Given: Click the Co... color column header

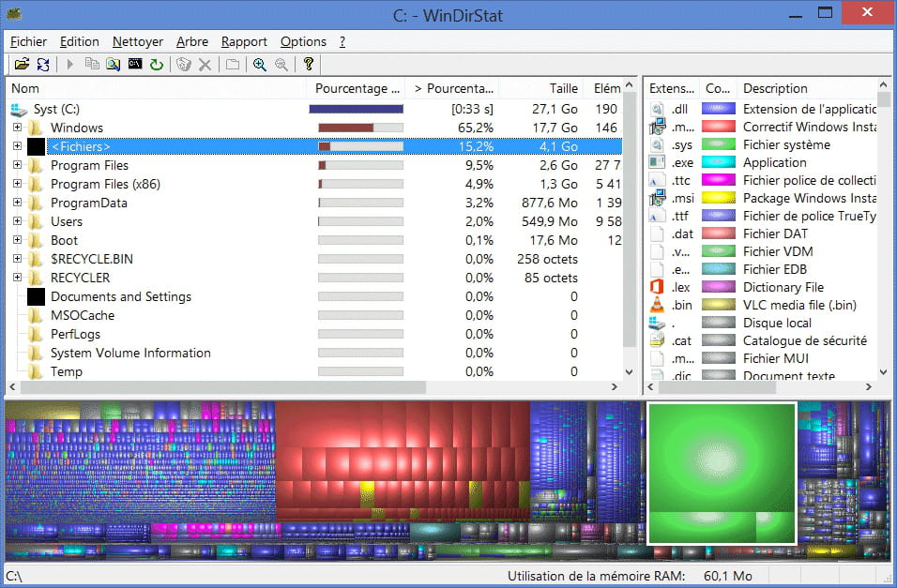Looking at the screenshot, I should 719,89.
